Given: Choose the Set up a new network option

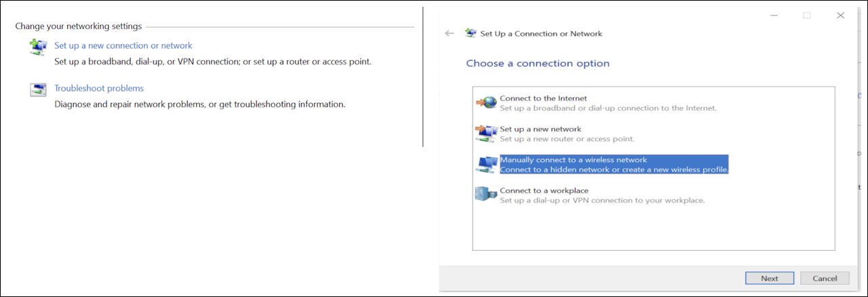Looking at the screenshot, I should (540, 129).
